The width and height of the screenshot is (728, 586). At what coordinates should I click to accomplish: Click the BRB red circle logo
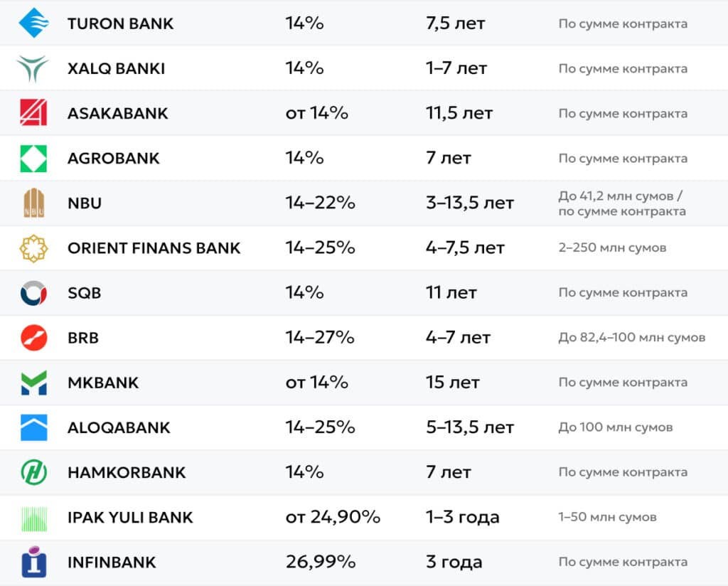[34, 338]
